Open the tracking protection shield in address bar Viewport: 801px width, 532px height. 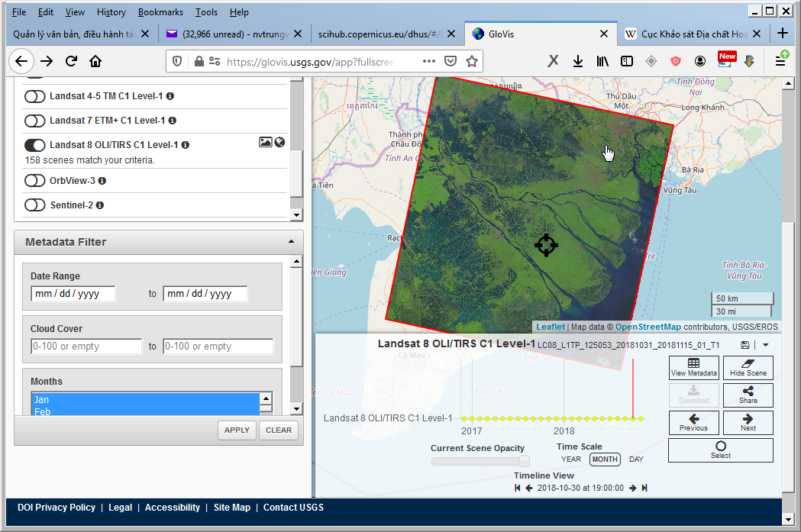coord(176,62)
